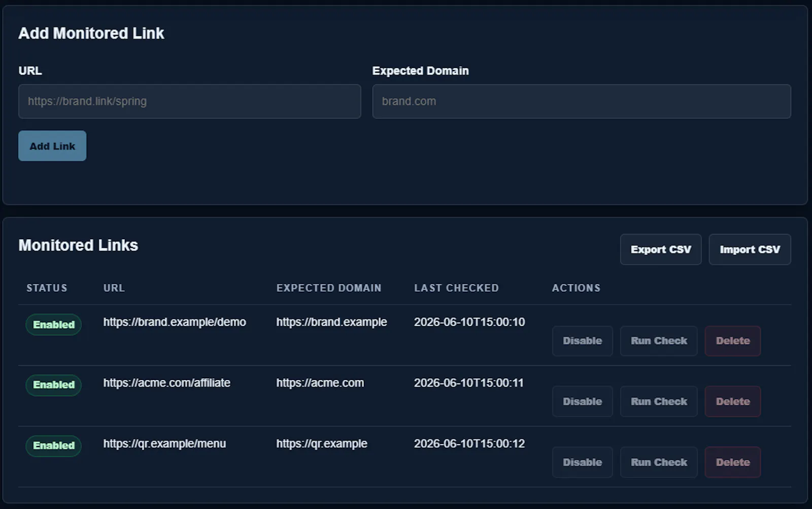The height and width of the screenshot is (509, 812).
Task: Disable the qr.example/menu link
Action: pyautogui.click(x=582, y=462)
